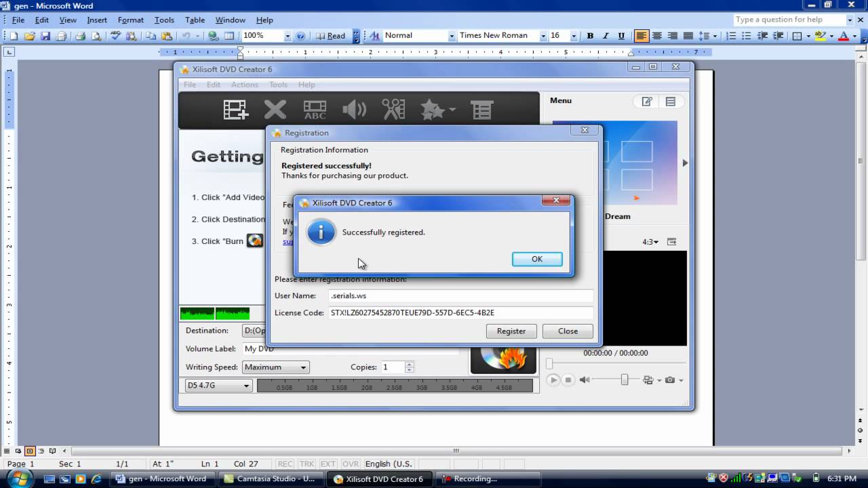
Task: Run Spelling and Grammar check icon
Action: 115,36
